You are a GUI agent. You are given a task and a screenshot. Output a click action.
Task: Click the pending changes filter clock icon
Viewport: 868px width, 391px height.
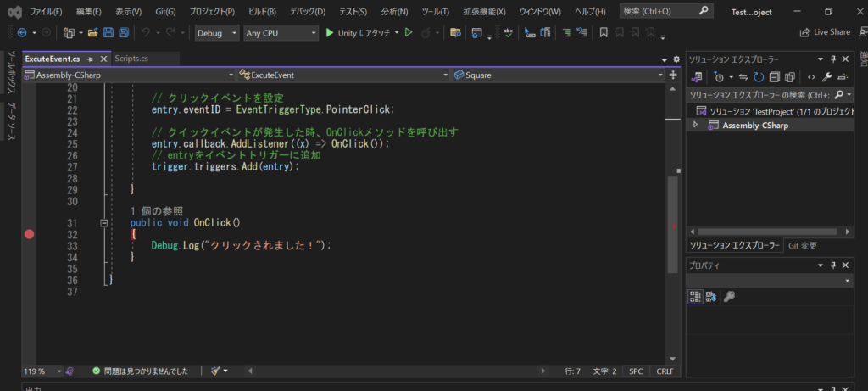pos(719,77)
